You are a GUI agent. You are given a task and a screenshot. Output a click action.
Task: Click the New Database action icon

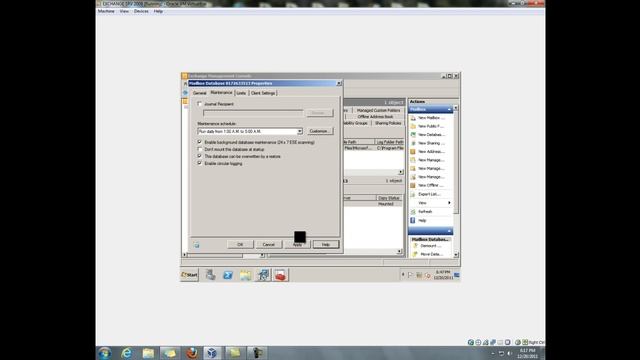[413, 134]
